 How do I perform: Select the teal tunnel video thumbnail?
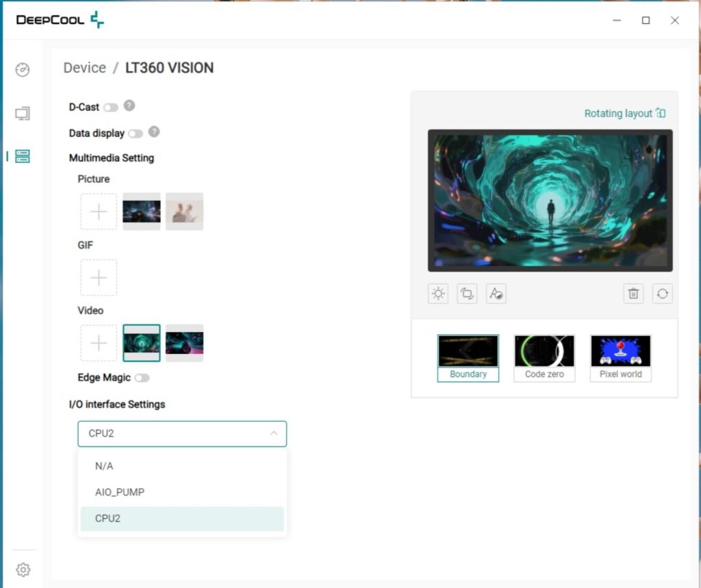tap(142, 343)
